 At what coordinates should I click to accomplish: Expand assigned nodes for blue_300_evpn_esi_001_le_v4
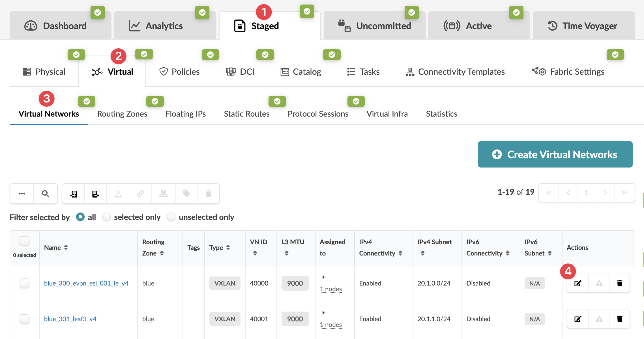(x=323, y=277)
